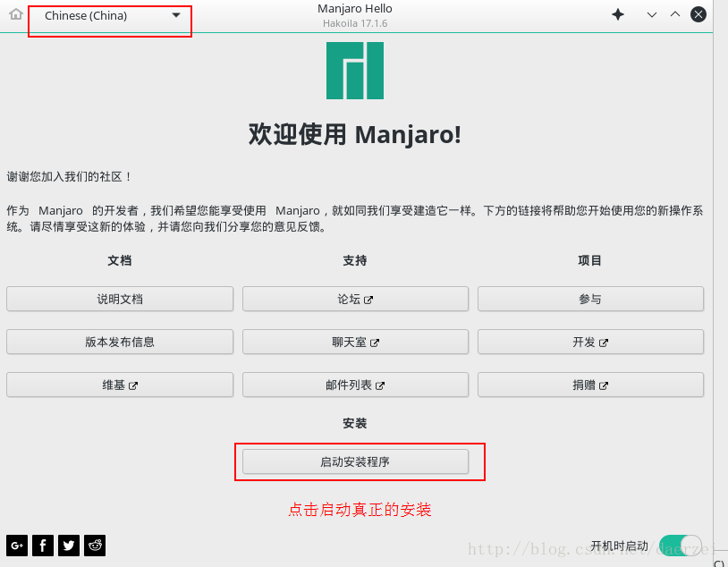
Task: Open the 捐赠 donate link button
Action: 590,385
